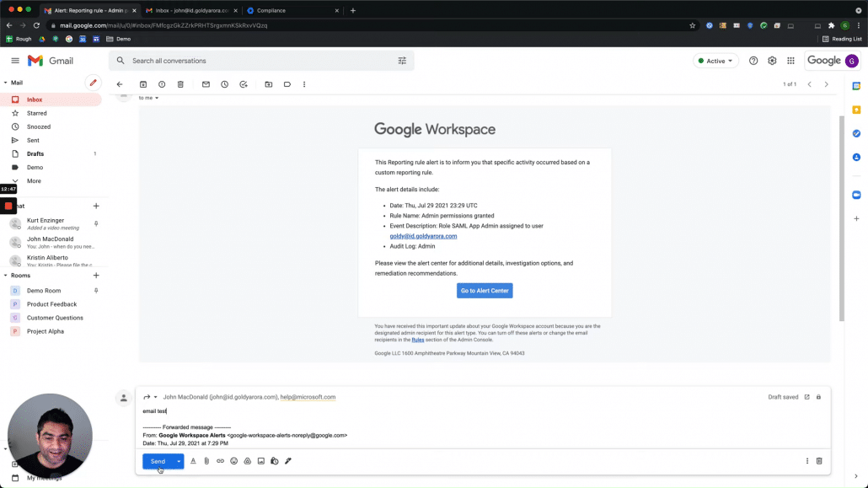This screenshot has height=488, width=868.
Task: Open the Contacts side panel icon
Action: click(856, 158)
